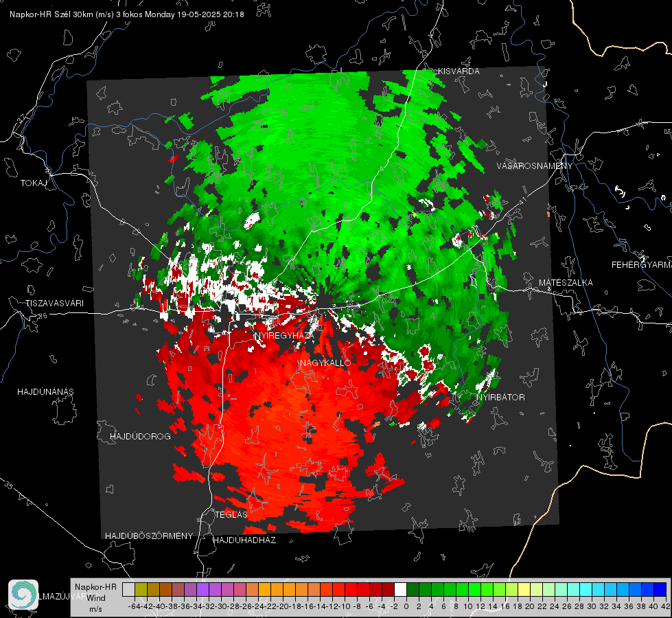Click the violet purple swatch in the legend
Viewport: 672px width, 618px height.
point(202,590)
